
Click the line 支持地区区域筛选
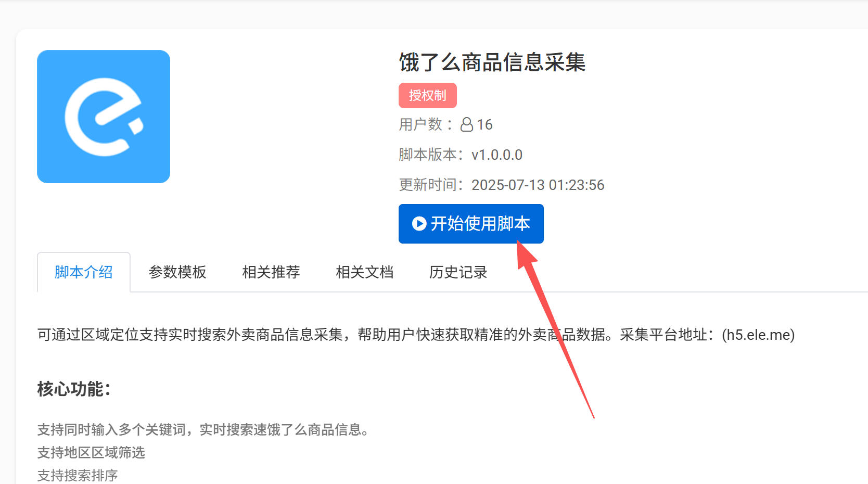[91, 453]
